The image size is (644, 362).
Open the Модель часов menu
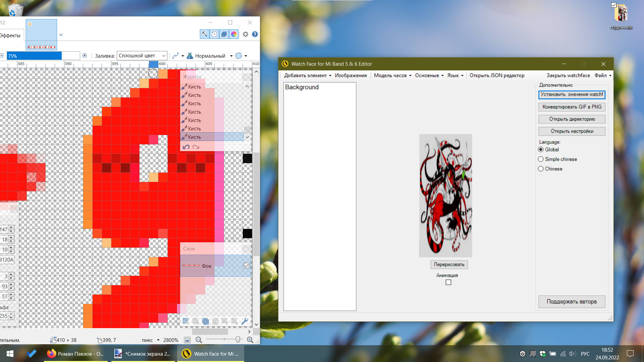click(x=392, y=75)
